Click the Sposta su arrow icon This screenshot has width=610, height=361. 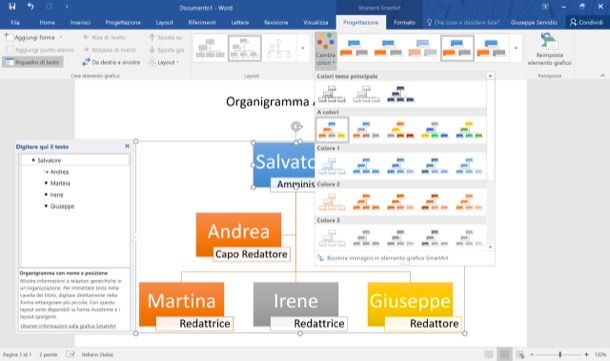152,37
